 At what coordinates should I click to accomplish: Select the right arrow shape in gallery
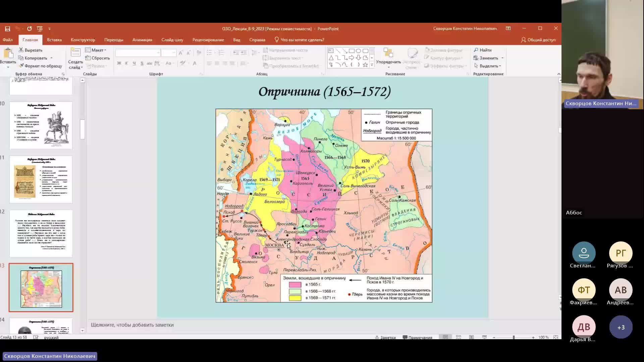[x=352, y=58]
